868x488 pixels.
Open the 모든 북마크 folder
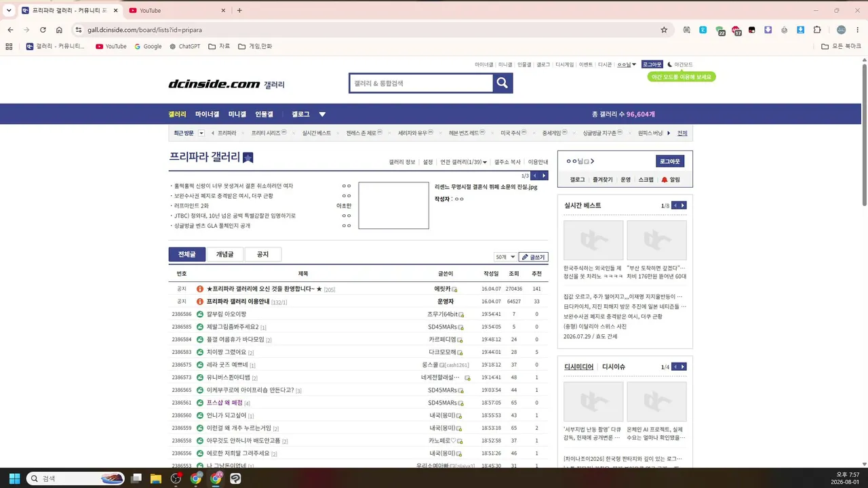(841, 47)
